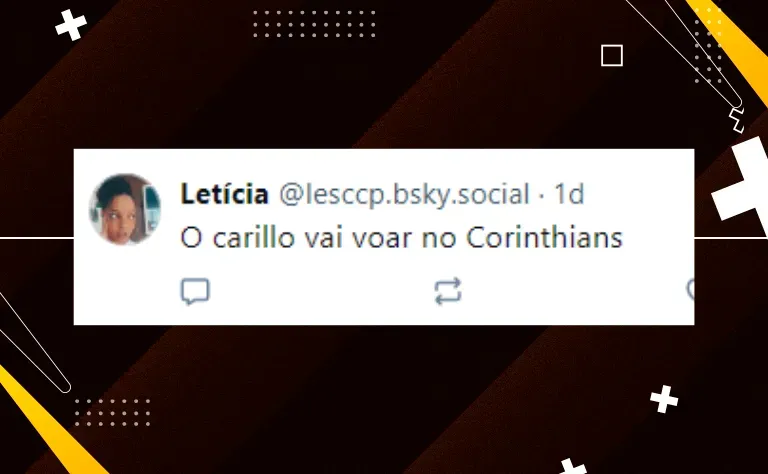Click the small white plus at lower right

664,399
